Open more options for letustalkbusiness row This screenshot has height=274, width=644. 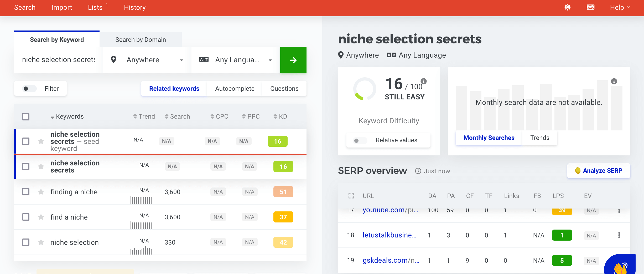point(619,235)
